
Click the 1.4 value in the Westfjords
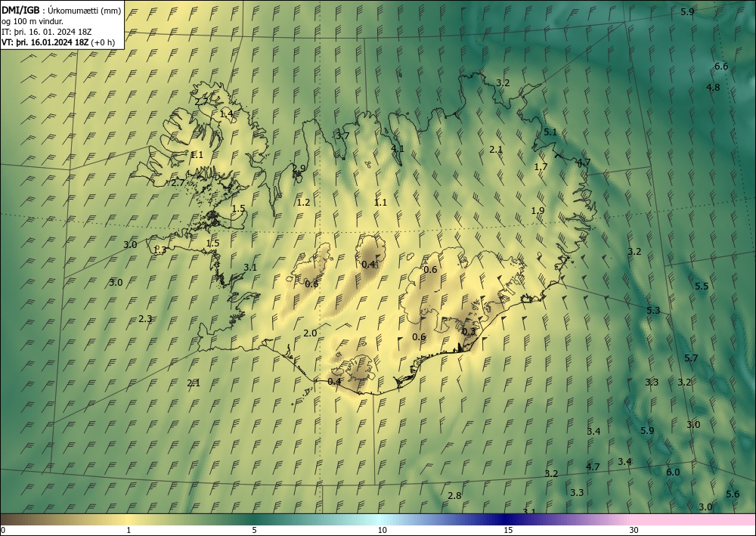pyautogui.click(x=227, y=113)
